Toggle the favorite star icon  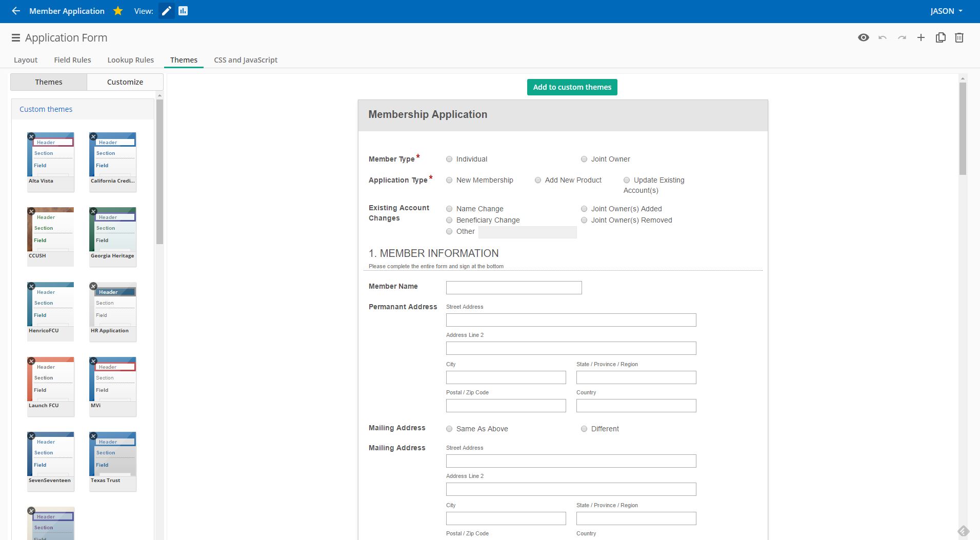click(x=118, y=11)
